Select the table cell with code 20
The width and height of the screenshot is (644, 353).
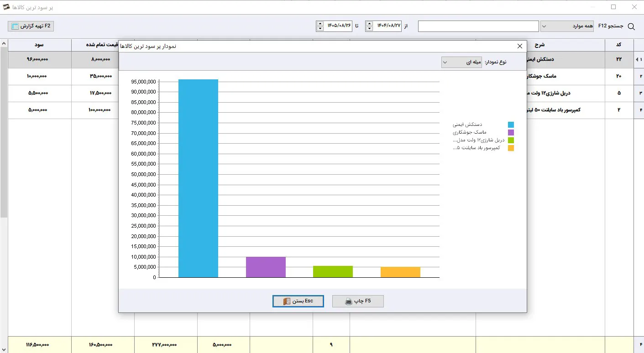pos(619,76)
